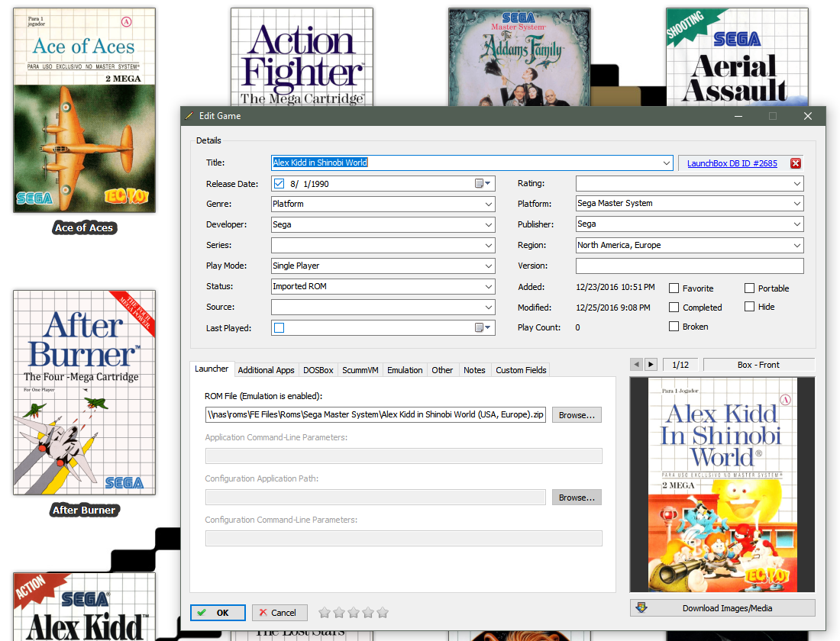Browse for Configuration Application Path
The height and width of the screenshot is (641, 840).
click(x=577, y=498)
